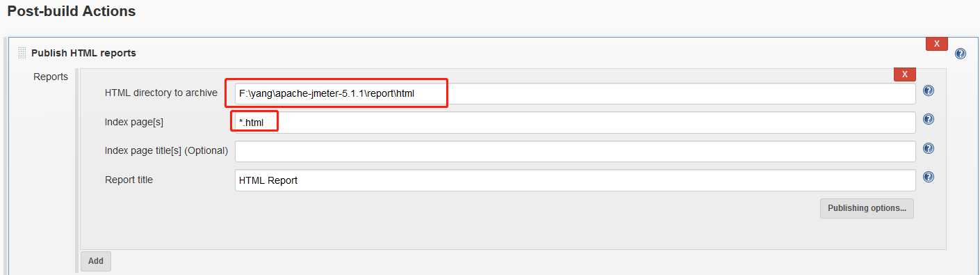The height and width of the screenshot is (275, 980).
Task: Delete the Publish HTML reports post-build action
Action: click(x=937, y=44)
